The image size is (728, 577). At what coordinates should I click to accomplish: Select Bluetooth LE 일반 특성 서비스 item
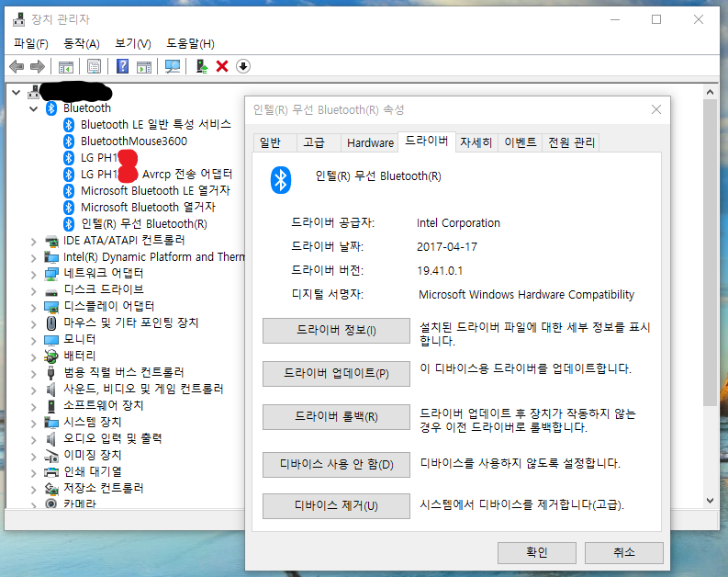[155, 125]
